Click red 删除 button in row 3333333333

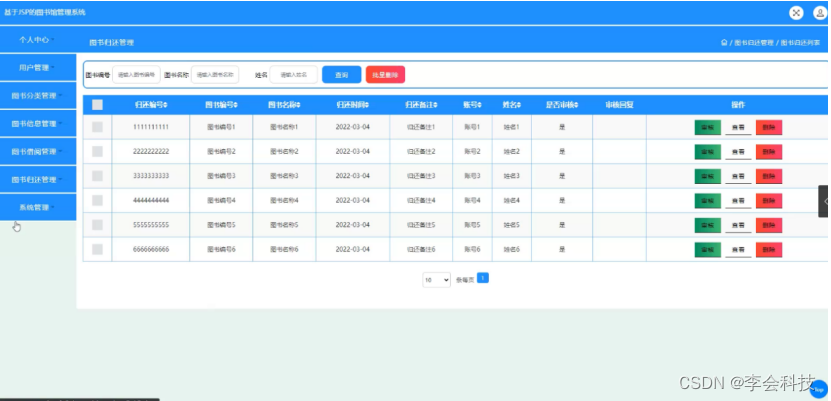[769, 176]
